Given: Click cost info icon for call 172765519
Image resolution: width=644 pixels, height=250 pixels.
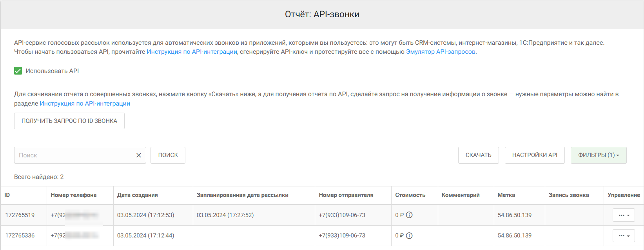Looking at the screenshot, I should click(409, 215).
